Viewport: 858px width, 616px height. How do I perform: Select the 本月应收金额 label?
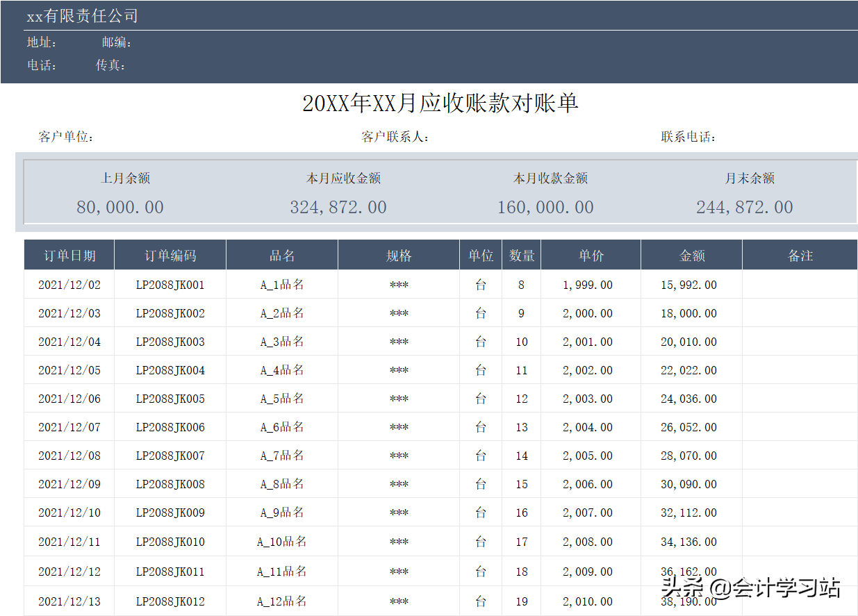tap(343, 178)
